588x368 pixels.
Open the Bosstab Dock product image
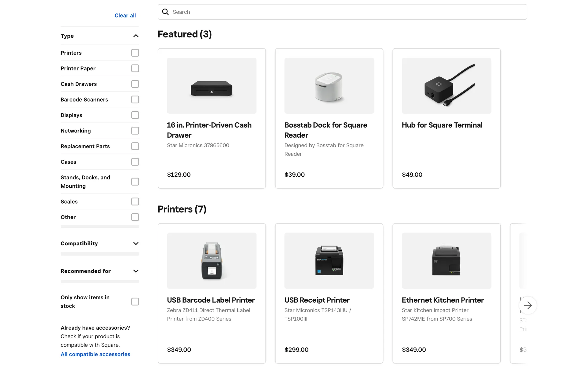pos(329,86)
